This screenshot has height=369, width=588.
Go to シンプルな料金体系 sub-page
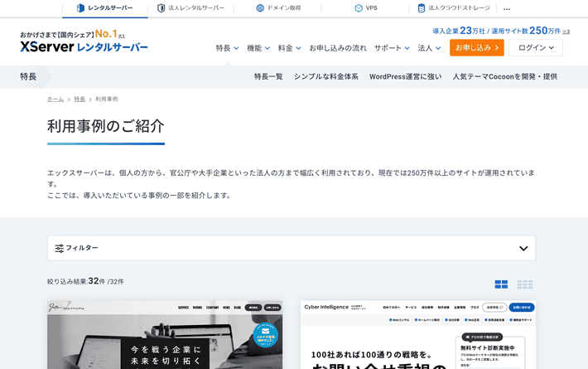click(x=325, y=76)
